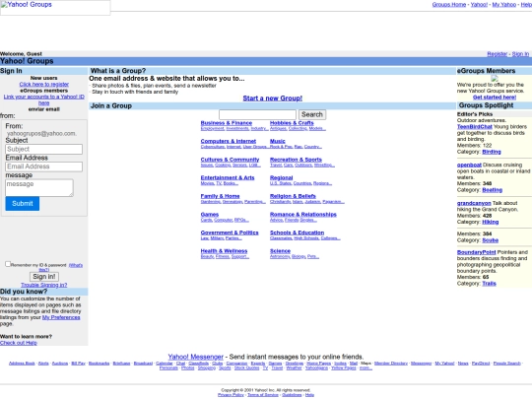Open the Science category
The height and width of the screenshot is (399, 532).
point(280,251)
